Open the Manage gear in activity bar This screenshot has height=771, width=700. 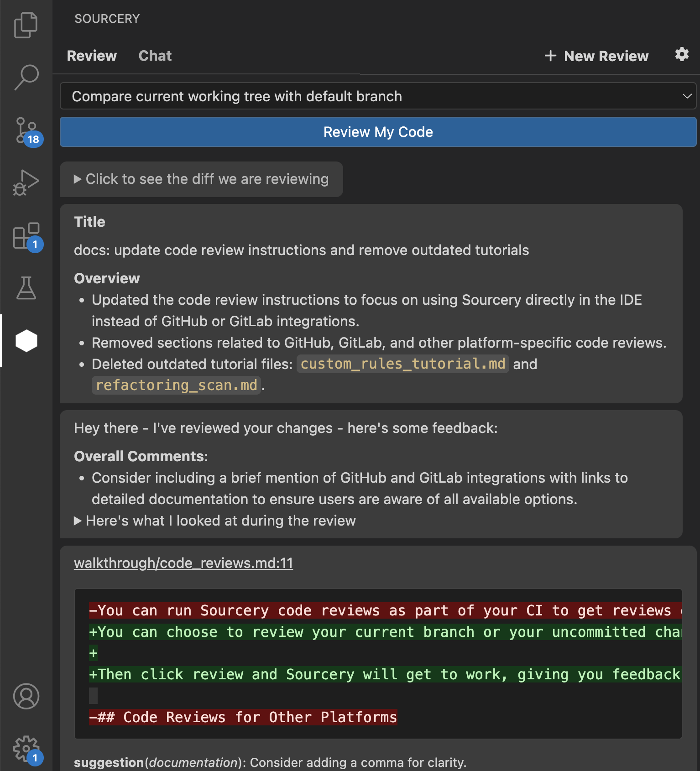click(x=27, y=750)
